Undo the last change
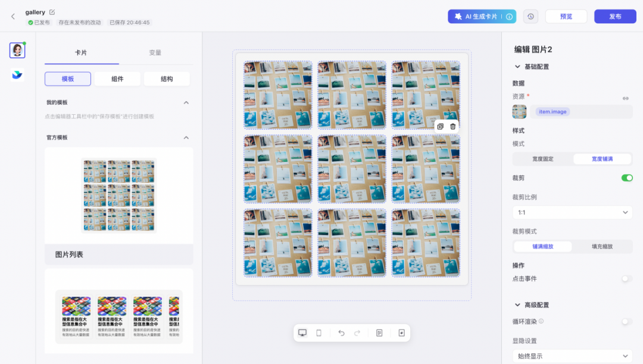Viewport: 643px width, 364px height. click(341, 333)
